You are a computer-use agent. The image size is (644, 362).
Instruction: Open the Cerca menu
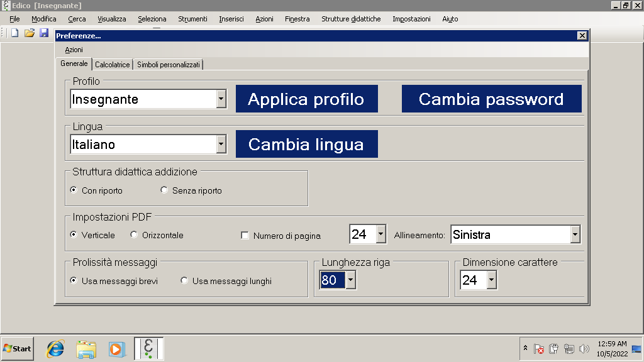77,19
